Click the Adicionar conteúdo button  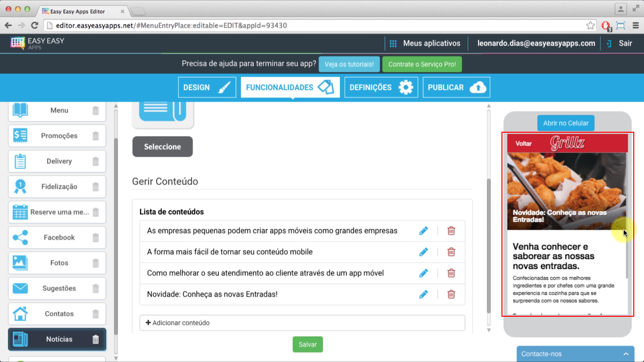177,322
